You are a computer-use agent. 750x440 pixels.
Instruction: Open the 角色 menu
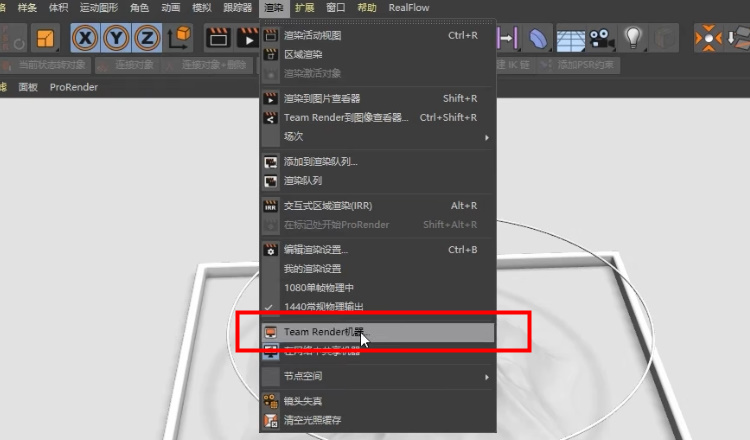(139, 8)
